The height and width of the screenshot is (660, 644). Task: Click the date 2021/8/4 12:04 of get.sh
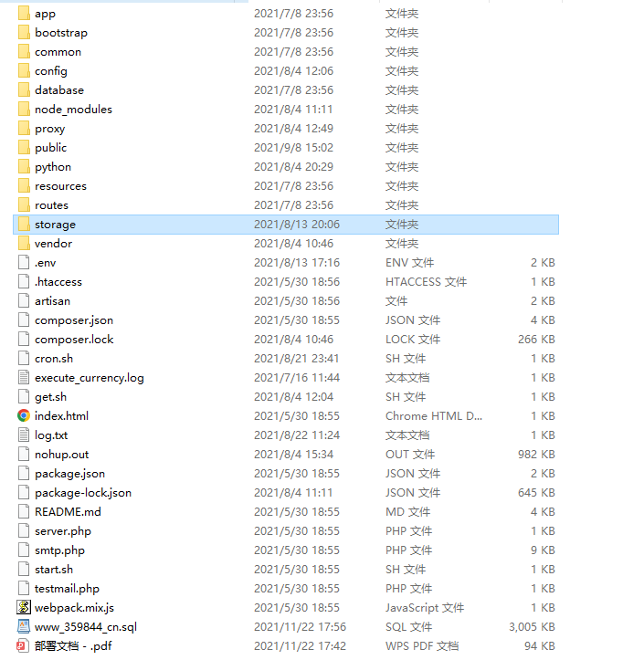pos(293,396)
